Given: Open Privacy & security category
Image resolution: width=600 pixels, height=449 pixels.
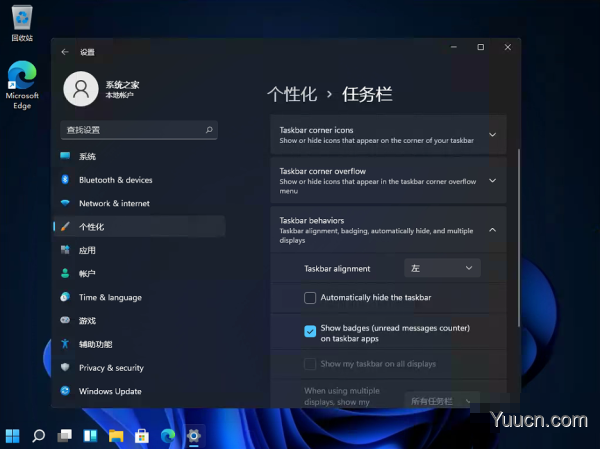Looking at the screenshot, I should pyautogui.click(x=139, y=367).
